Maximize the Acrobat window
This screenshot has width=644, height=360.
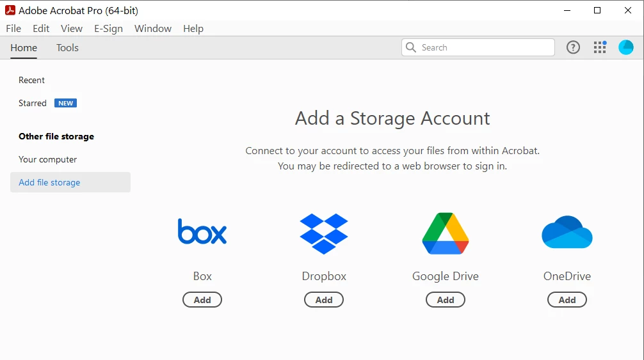click(x=598, y=10)
